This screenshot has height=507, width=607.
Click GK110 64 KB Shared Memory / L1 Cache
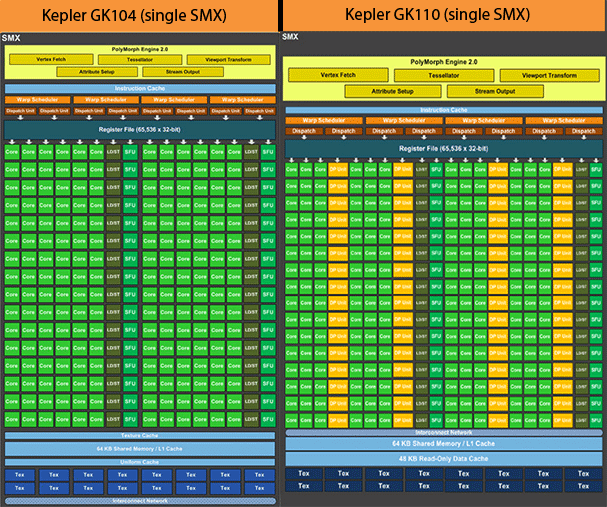point(444,444)
